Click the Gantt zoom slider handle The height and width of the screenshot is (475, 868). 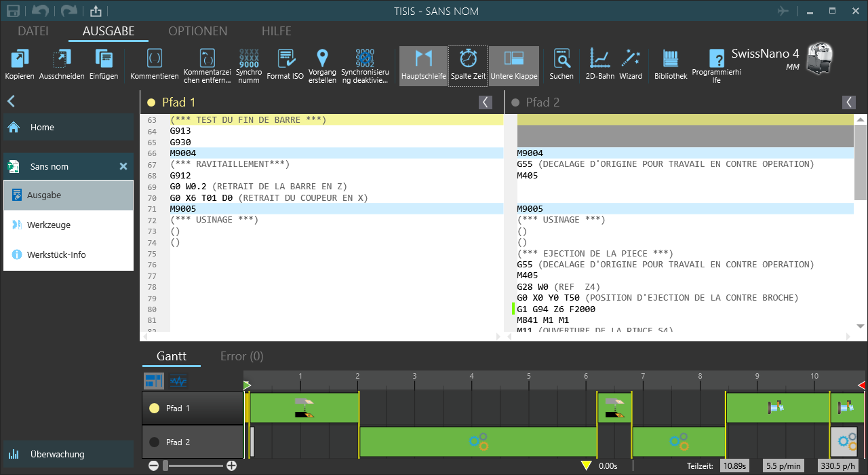[166, 465]
